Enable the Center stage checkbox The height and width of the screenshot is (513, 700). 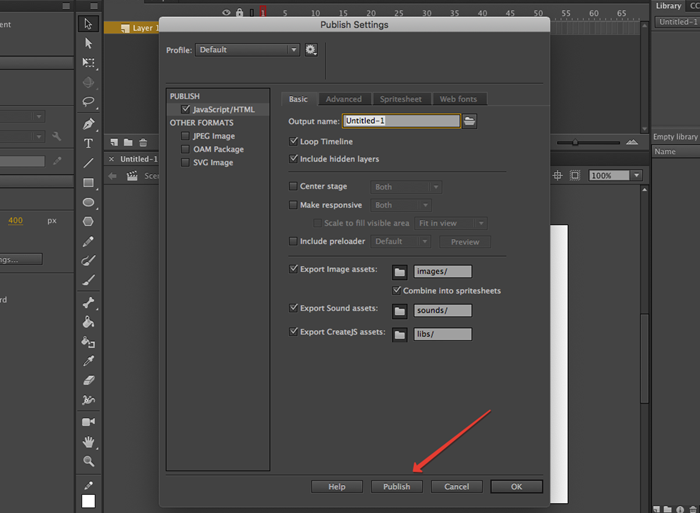(x=293, y=187)
